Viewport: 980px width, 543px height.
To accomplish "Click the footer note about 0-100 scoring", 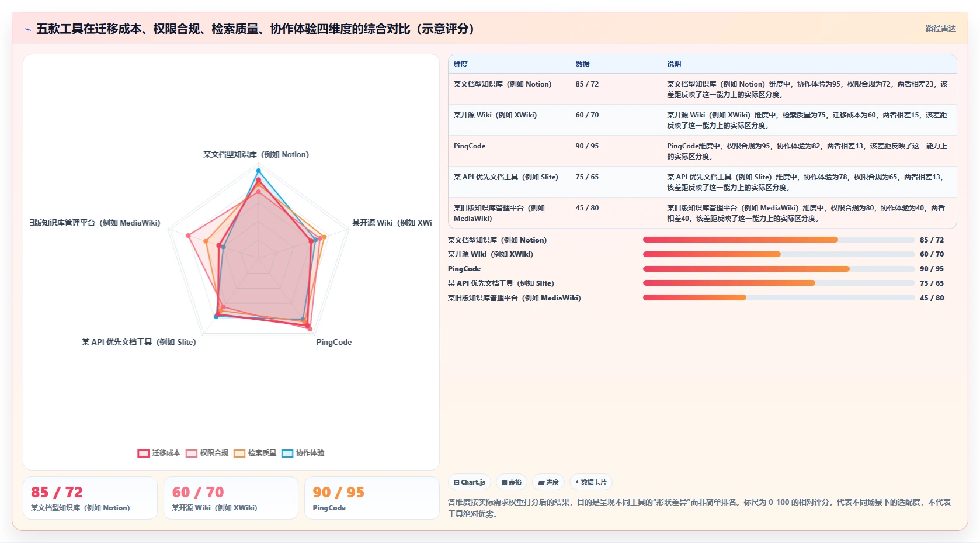I will pyautogui.click(x=699, y=508).
